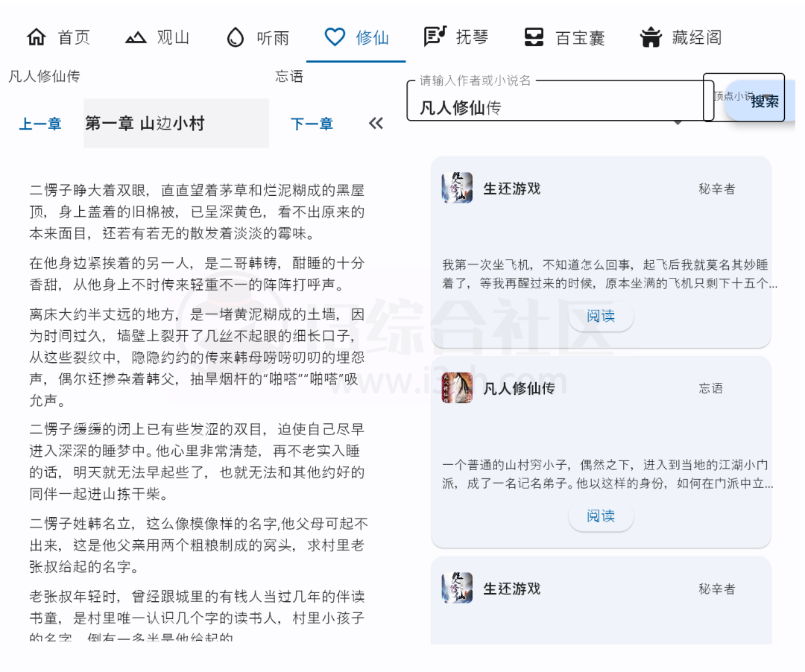Click the heart icon for 修仙
The height and width of the screenshot is (672, 805).
pyautogui.click(x=335, y=37)
